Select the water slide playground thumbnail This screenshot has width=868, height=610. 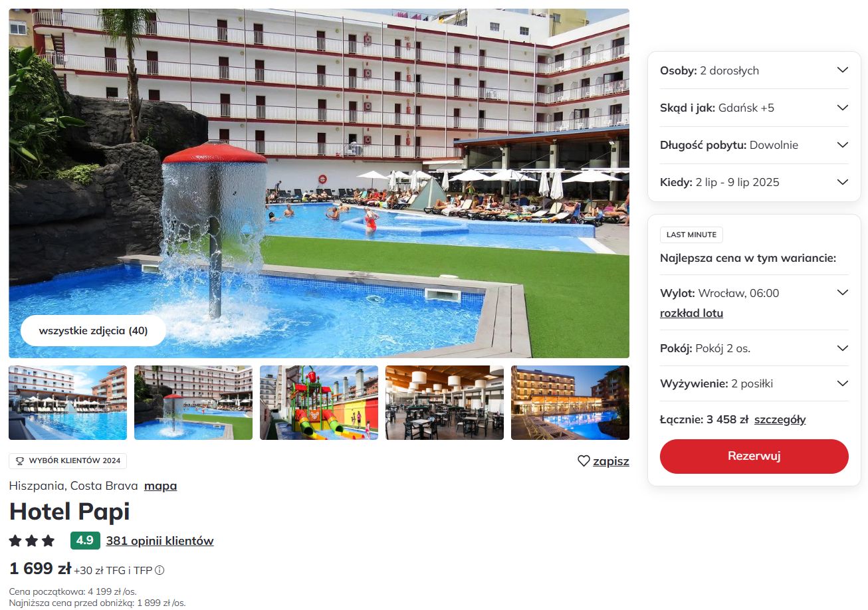(x=319, y=403)
